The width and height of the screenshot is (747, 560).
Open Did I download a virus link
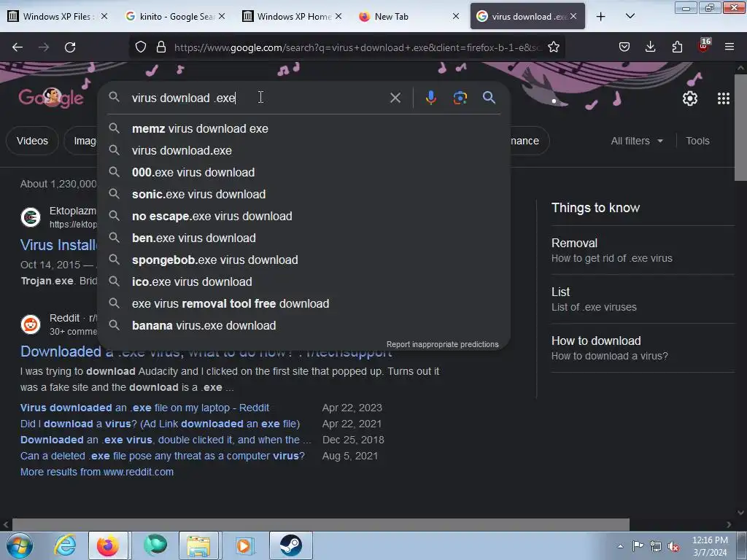point(160,424)
